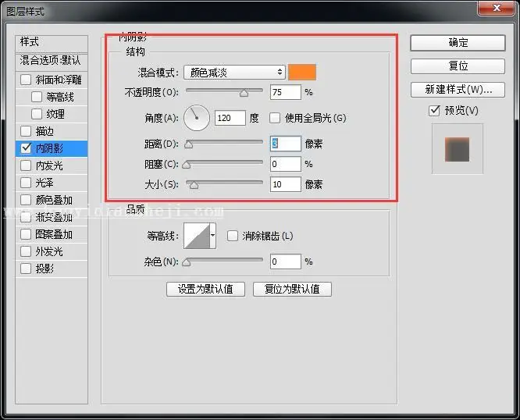The width and height of the screenshot is (520, 420).
Task: Enable the 斜面和浮雕 style checkbox
Action: tap(26, 80)
